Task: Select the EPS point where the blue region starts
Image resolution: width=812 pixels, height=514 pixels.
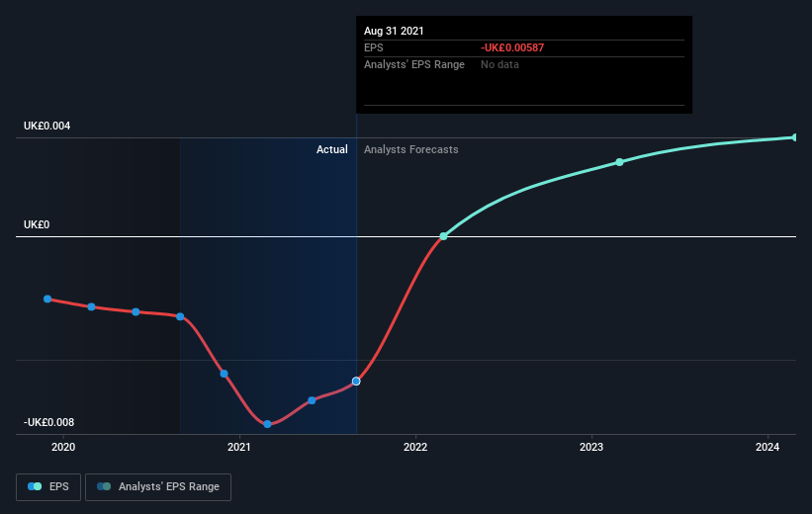Action: coord(180,316)
